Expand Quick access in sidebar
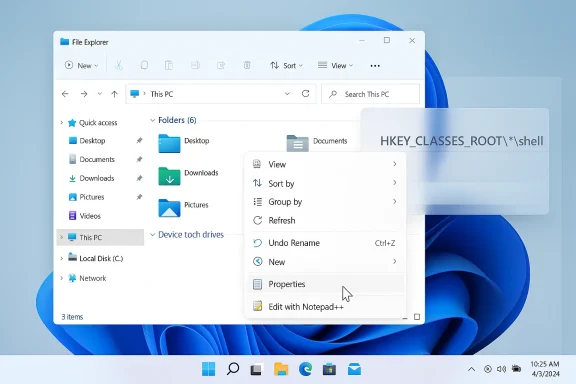The image size is (576, 384). coord(62,123)
